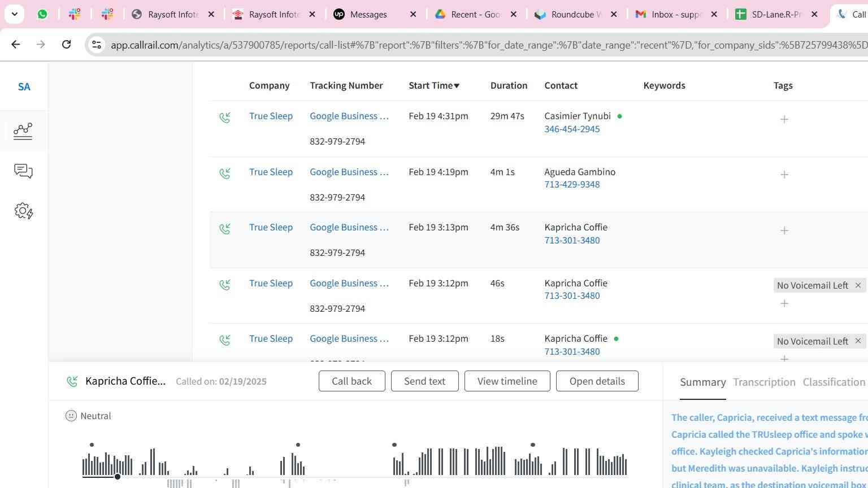Click the inbound call icon for Casimier Tynubi
The height and width of the screenshot is (488, 868).
(x=225, y=117)
